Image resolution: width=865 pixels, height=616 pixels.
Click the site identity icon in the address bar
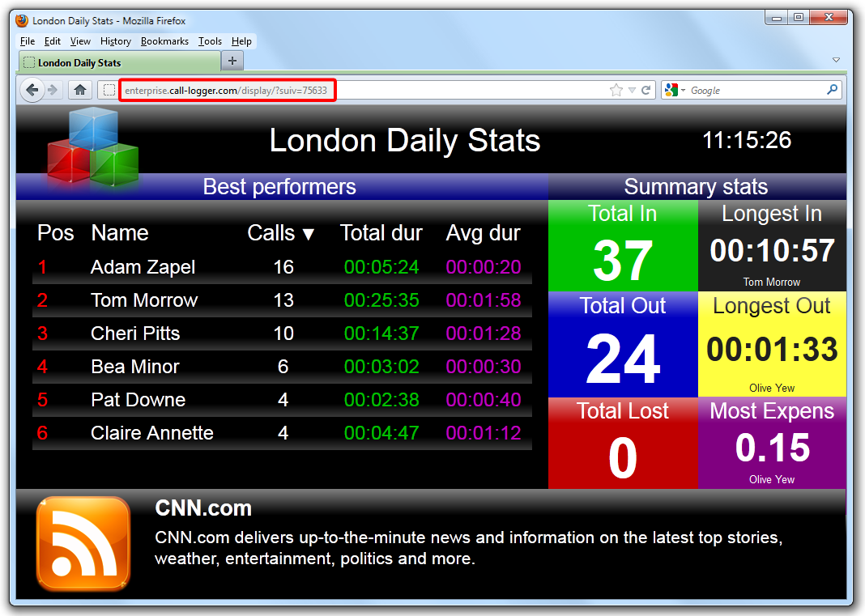tap(109, 90)
